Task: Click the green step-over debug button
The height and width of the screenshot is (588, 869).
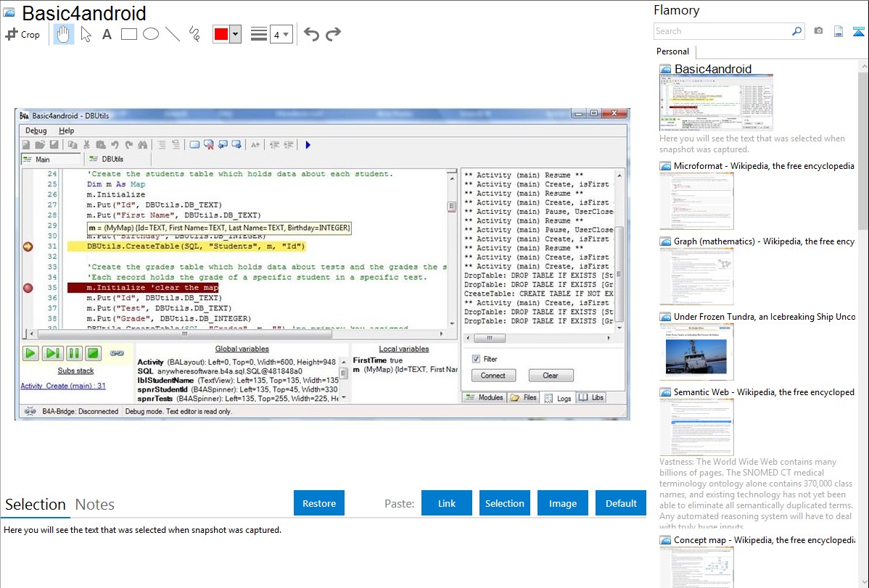Action: 52,353
